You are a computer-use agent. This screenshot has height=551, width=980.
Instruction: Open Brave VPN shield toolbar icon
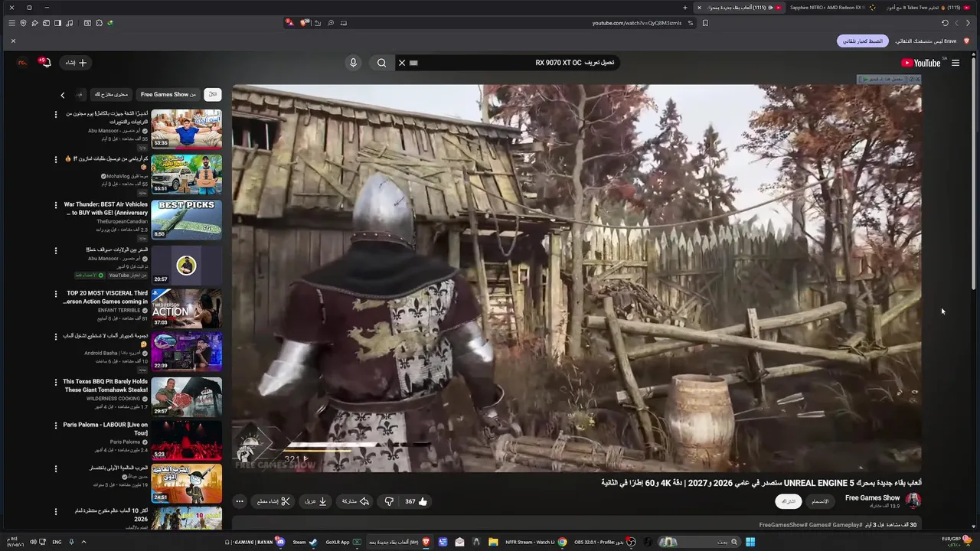click(23, 23)
